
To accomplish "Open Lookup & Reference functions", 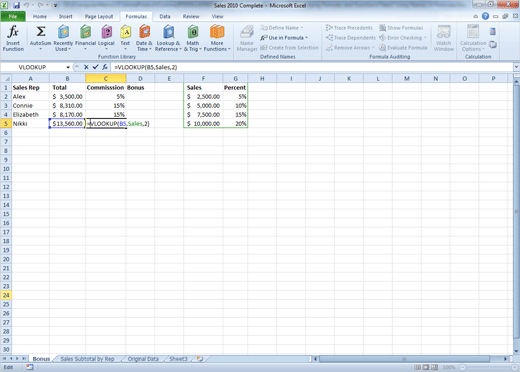I will (168, 38).
